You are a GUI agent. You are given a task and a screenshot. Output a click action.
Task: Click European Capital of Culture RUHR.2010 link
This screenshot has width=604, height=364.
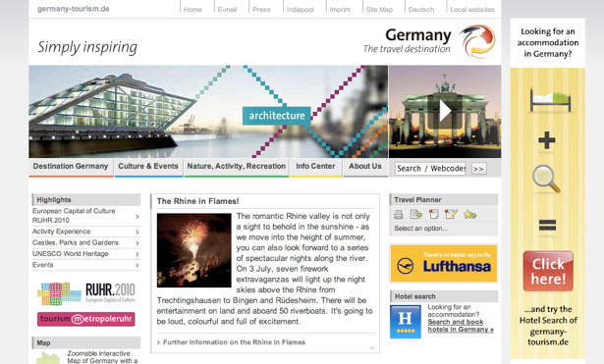pyautogui.click(x=74, y=216)
